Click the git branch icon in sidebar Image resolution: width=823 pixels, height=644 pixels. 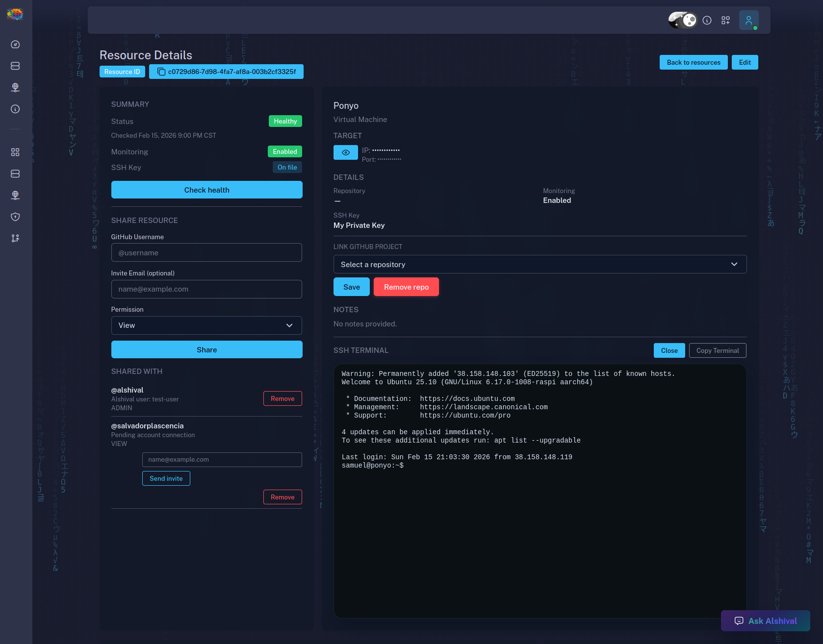coord(15,238)
